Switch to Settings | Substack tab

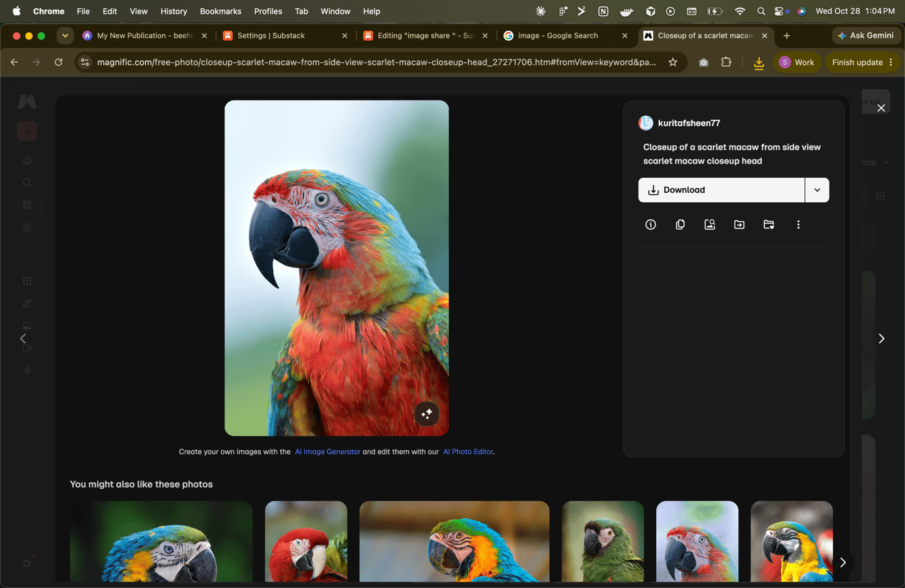coord(286,36)
